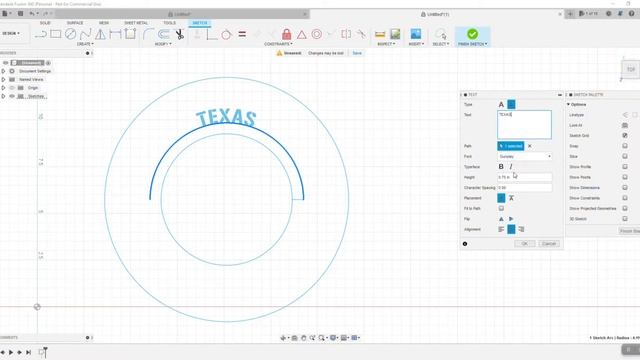Switch to the Sheet Metal tab
The image size is (640, 360).
pos(136,23)
